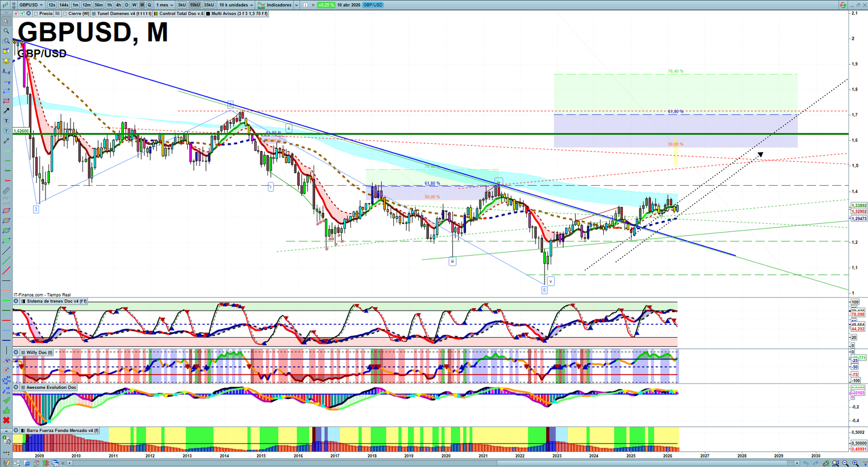Toggle the Precio checkbox
This screenshot has height=467, width=868.
[x=36, y=14]
